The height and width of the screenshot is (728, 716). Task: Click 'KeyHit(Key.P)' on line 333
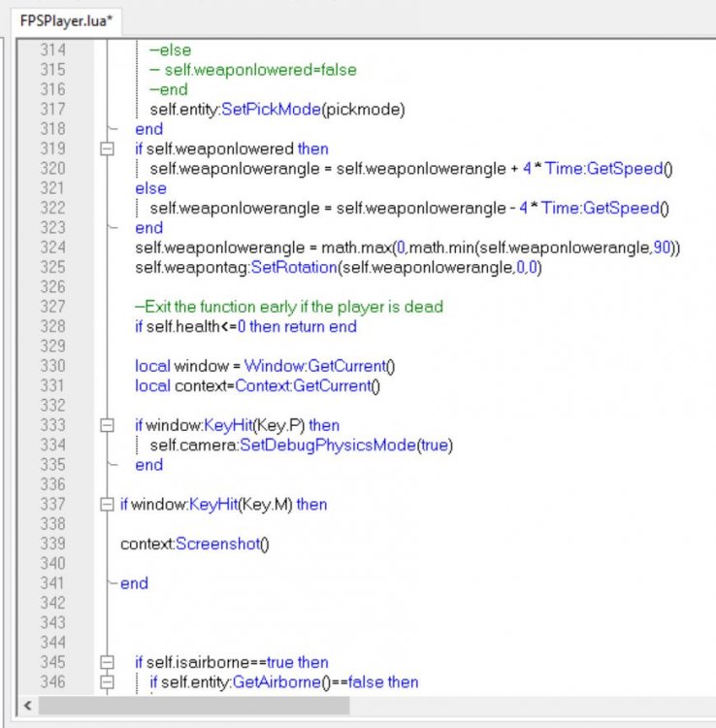(254, 425)
